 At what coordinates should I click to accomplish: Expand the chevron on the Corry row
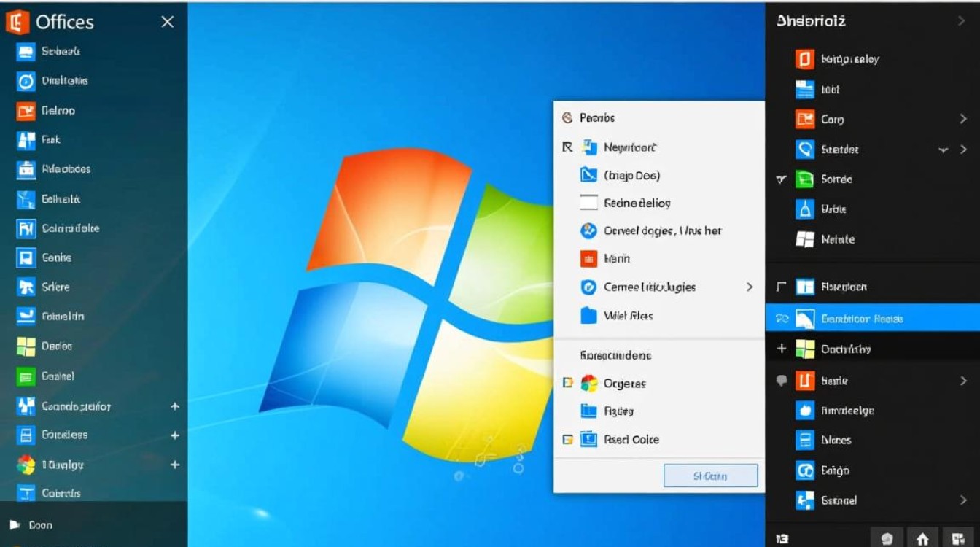963,119
